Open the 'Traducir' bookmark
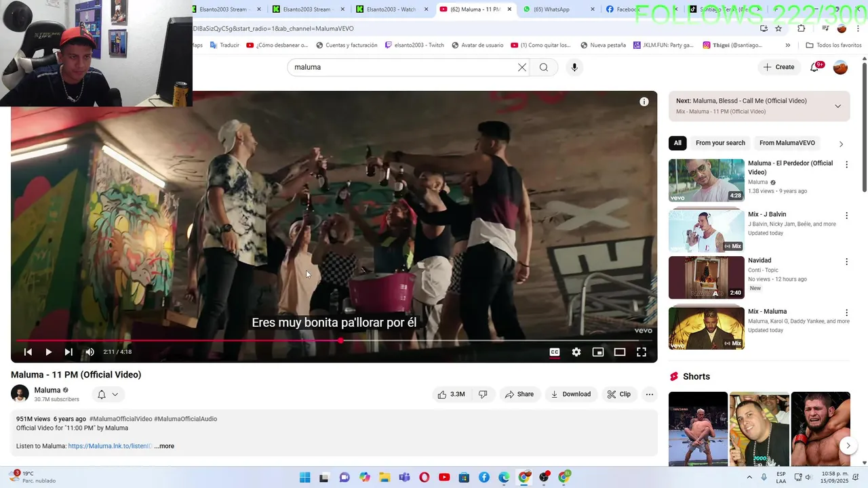This screenshot has width=868, height=488. [224, 45]
